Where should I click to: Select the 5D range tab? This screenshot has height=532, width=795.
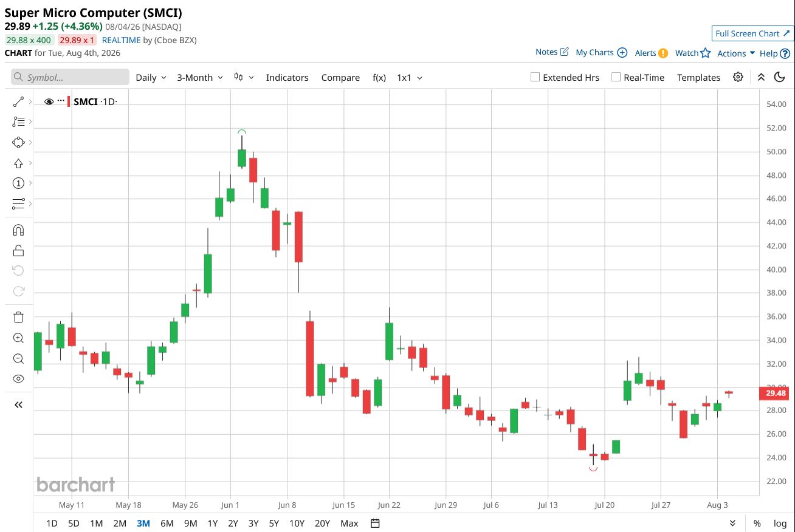74,523
